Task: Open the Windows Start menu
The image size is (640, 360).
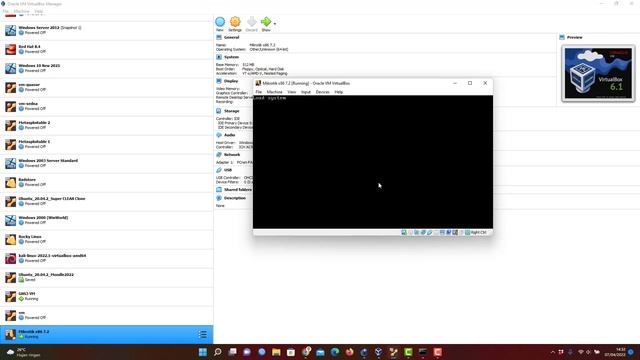Action: click(x=202, y=352)
